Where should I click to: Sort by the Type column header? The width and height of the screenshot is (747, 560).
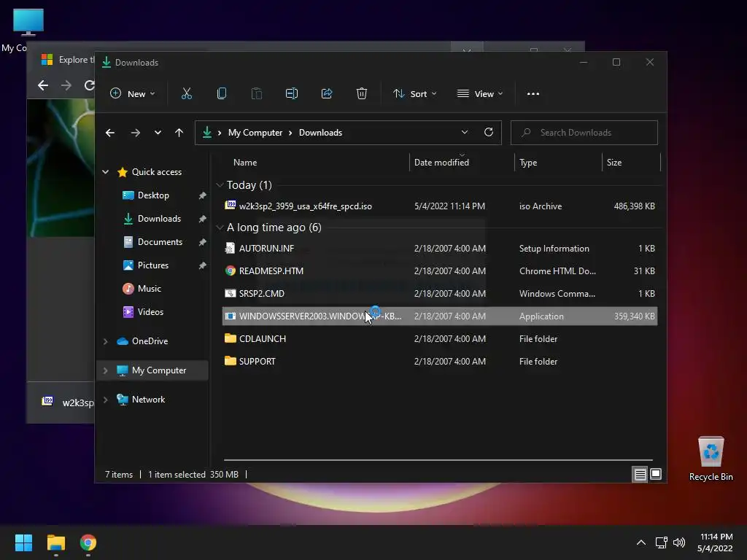point(558,163)
